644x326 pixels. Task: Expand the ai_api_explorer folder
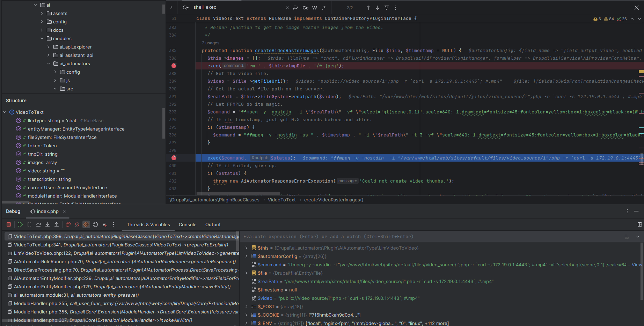click(49, 47)
